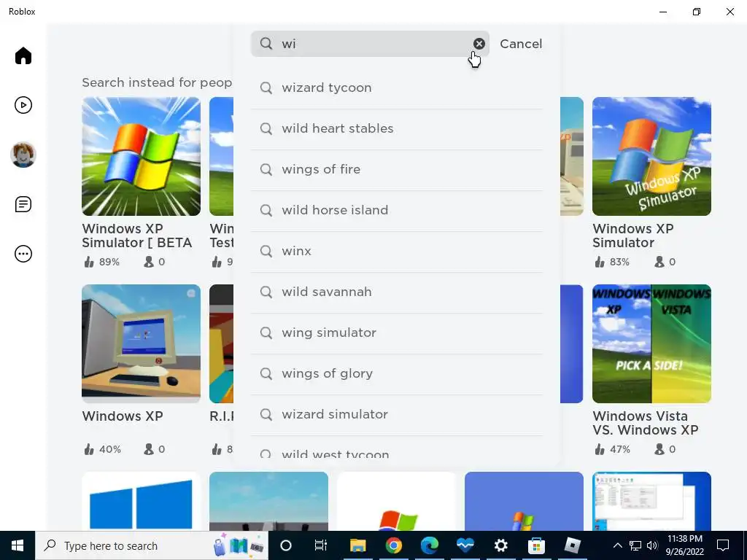Open the Discover play icon in sidebar
This screenshot has height=560, width=747.
[x=23, y=105]
